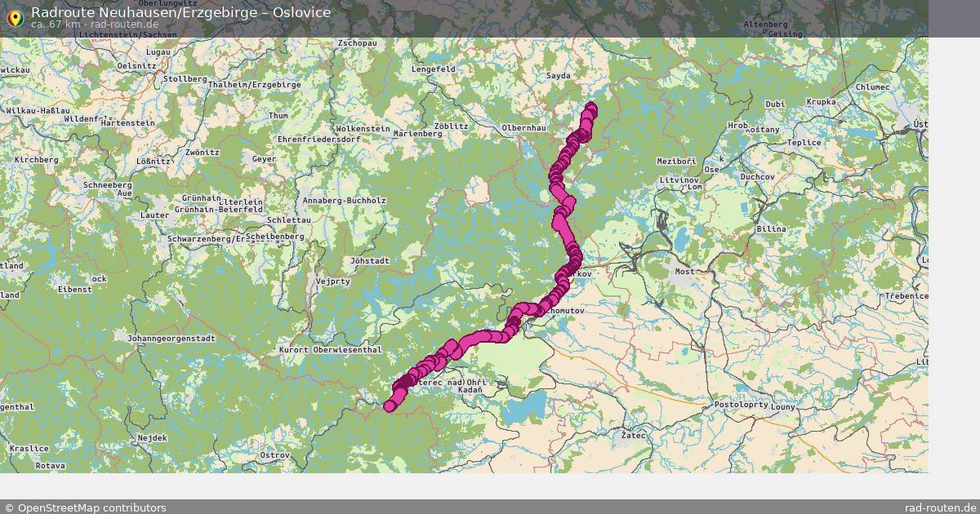
Task: Click the blue reservoir lake near Kadaň
Action: pos(523,406)
